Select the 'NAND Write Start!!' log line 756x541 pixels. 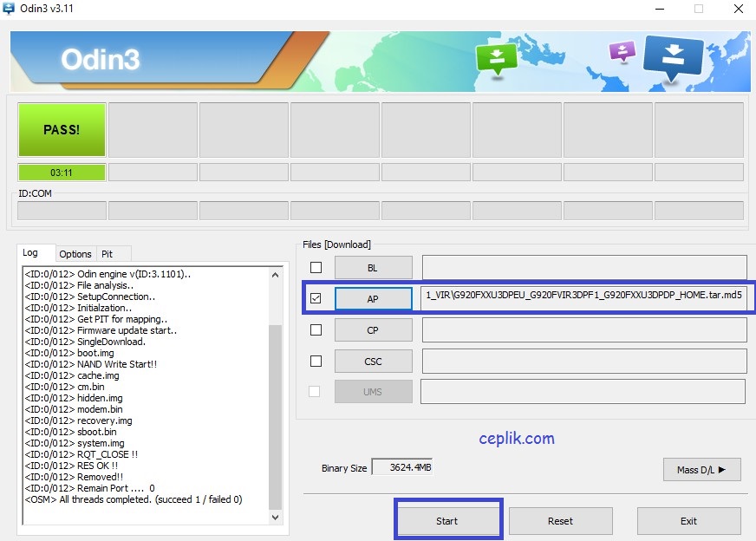[x=91, y=364]
